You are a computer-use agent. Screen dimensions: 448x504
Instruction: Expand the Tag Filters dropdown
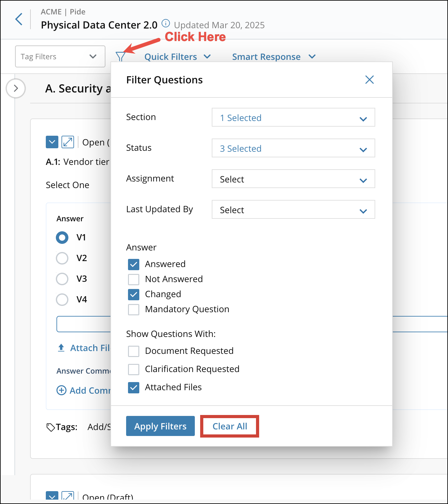pyautogui.click(x=60, y=56)
